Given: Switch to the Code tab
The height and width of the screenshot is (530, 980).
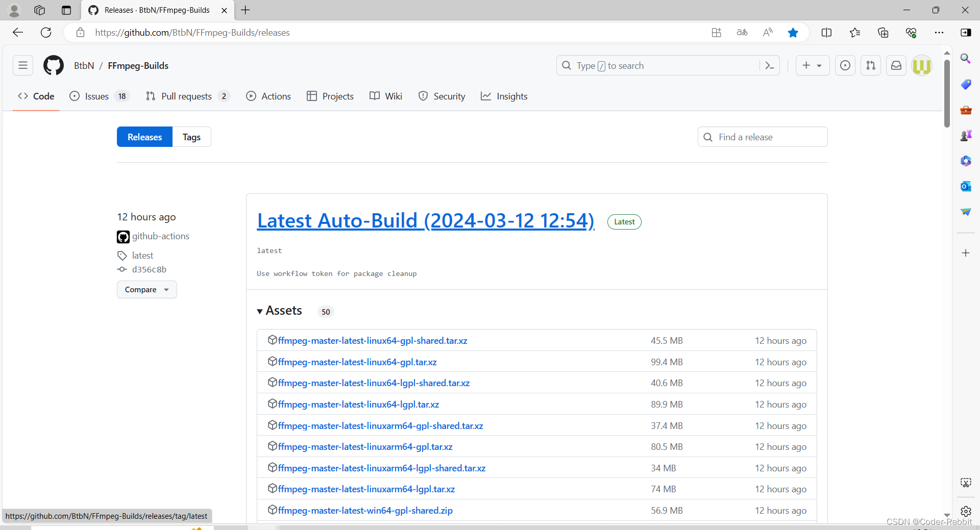Looking at the screenshot, I should [x=36, y=96].
